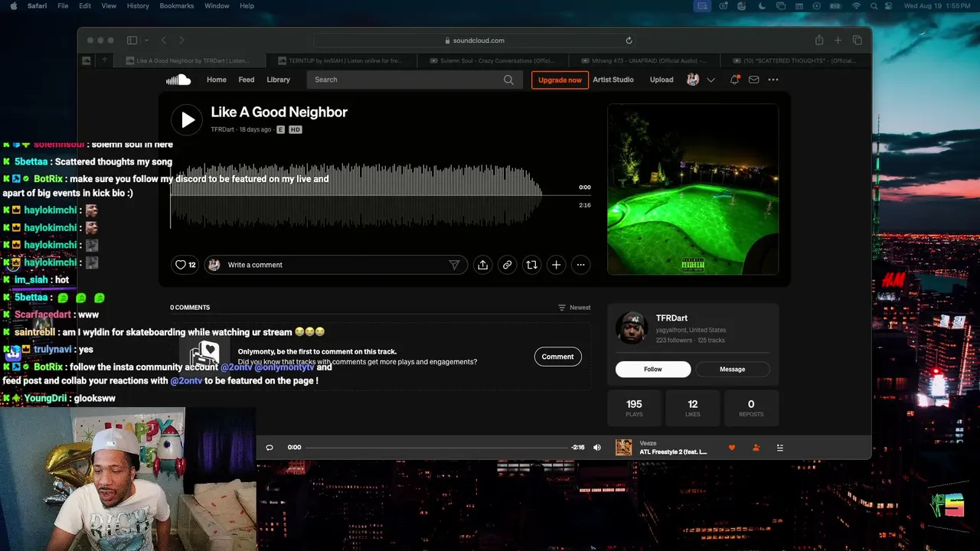Follow TFRDart
Image resolution: width=980 pixels, height=551 pixels.
[x=653, y=369]
